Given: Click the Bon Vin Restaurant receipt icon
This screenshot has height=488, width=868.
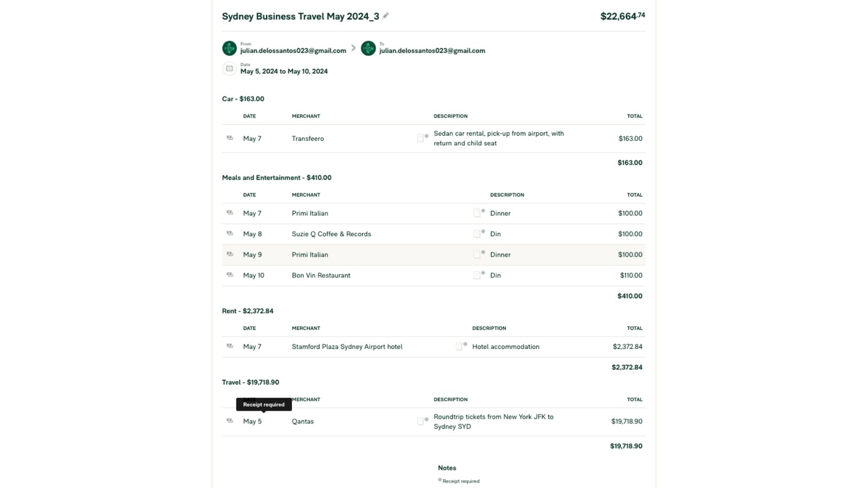Looking at the screenshot, I should [476, 275].
